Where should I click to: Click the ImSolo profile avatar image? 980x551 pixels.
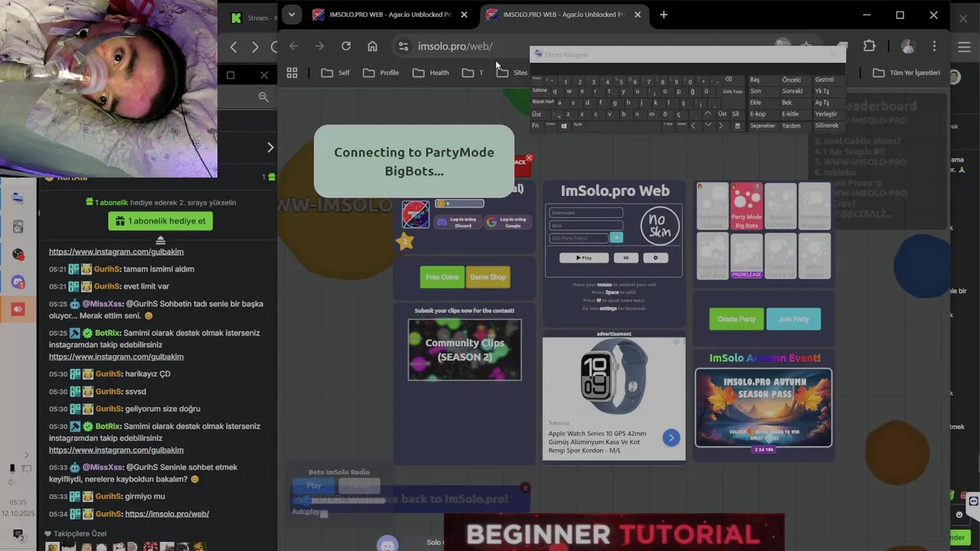(x=416, y=214)
